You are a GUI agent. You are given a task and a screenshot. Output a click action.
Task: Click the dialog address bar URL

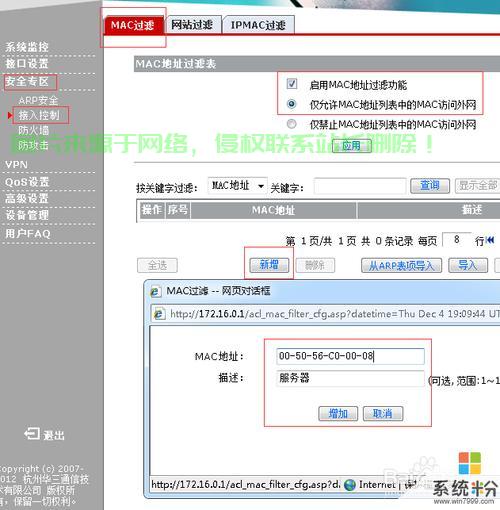click(335, 314)
